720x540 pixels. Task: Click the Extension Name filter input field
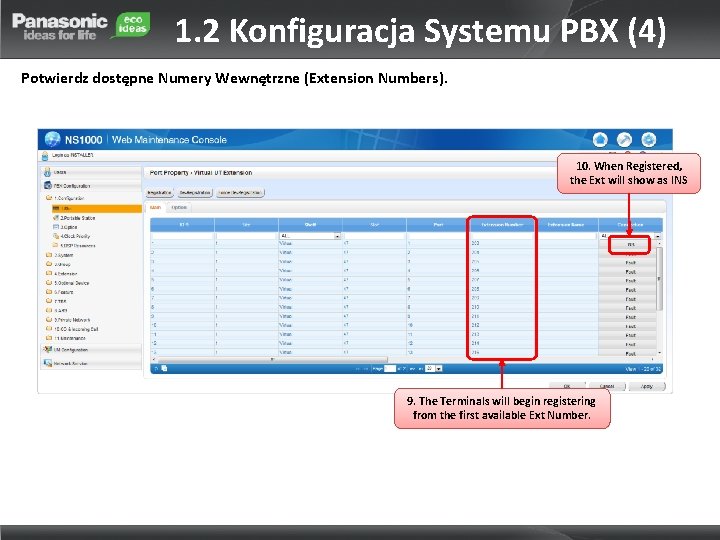(x=566, y=236)
